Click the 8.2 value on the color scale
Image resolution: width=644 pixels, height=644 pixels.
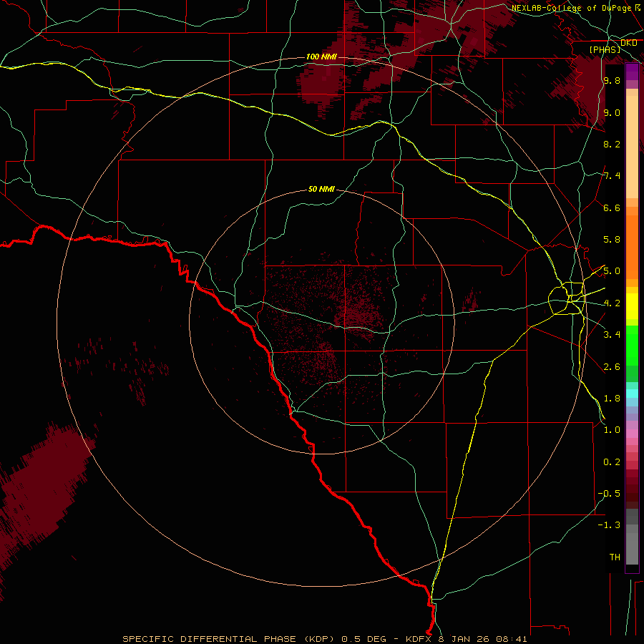coord(612,144)
